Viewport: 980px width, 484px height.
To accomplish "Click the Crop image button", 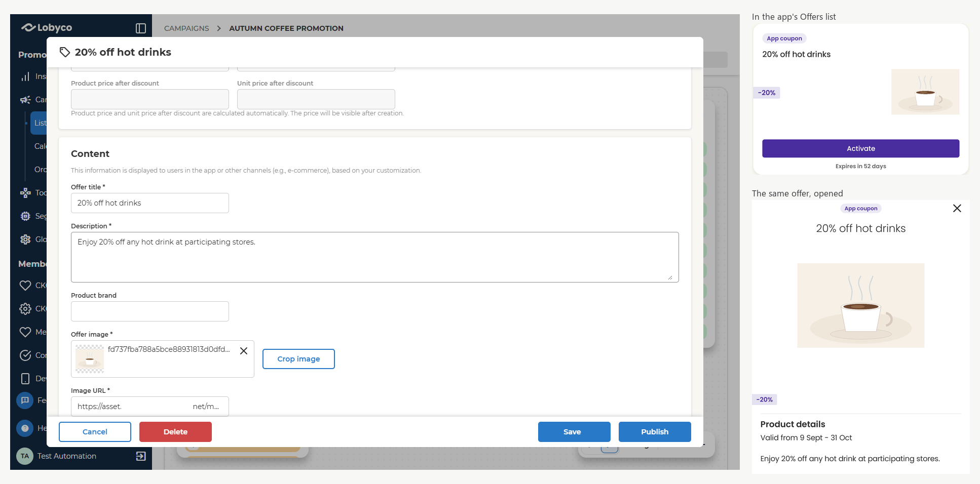I will (298, 359).
